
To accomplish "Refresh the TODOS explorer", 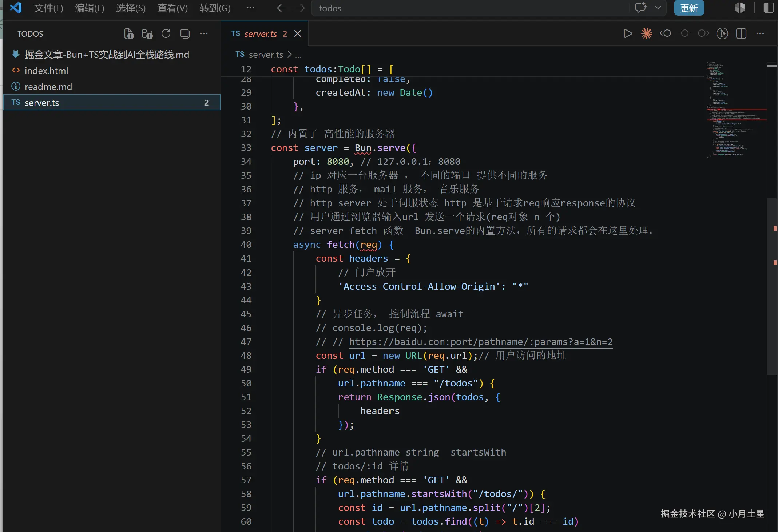I will click(166, 34).
